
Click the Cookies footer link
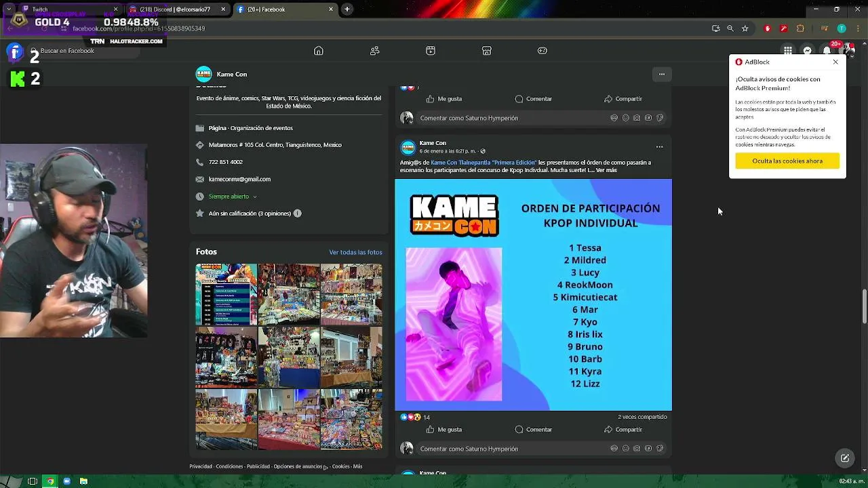(340, 466)
